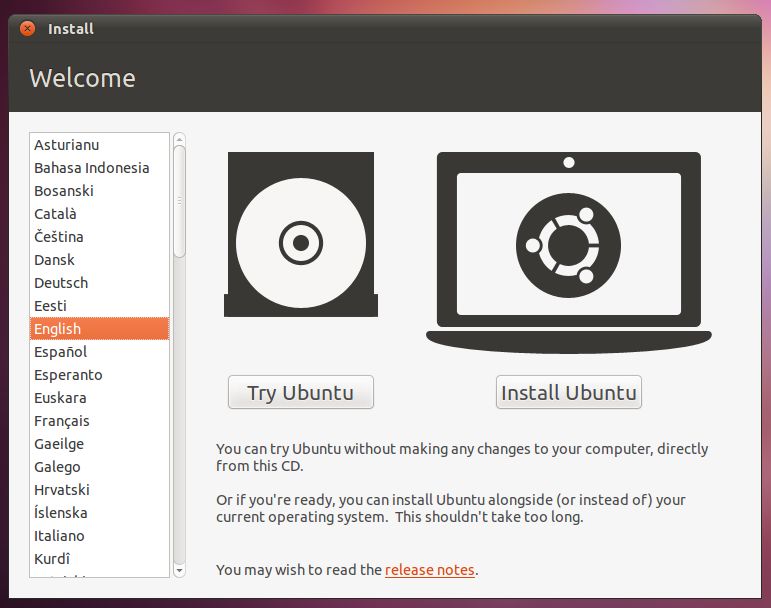Pick Čeština in the list
The height and width of the screenshot is (608, 771).
[99, 237]
